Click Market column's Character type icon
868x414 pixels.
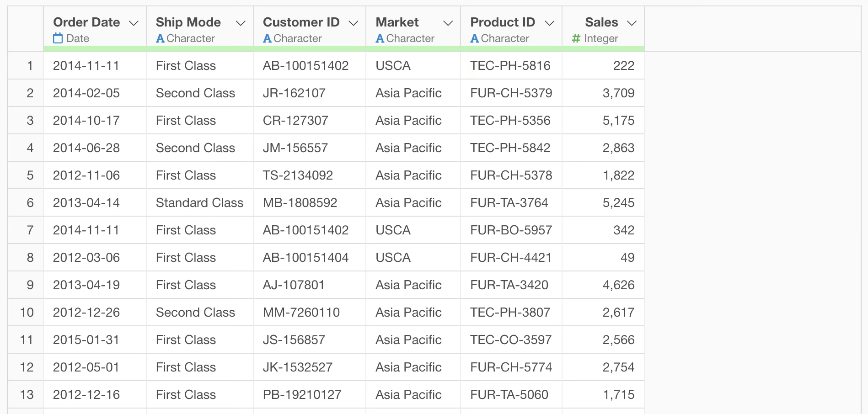coord(380,39)
